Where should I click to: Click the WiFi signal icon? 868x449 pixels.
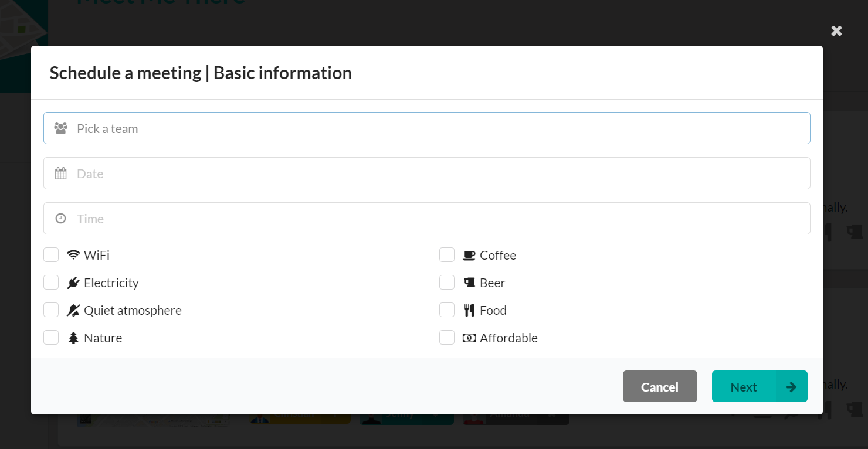coord(73,255)
